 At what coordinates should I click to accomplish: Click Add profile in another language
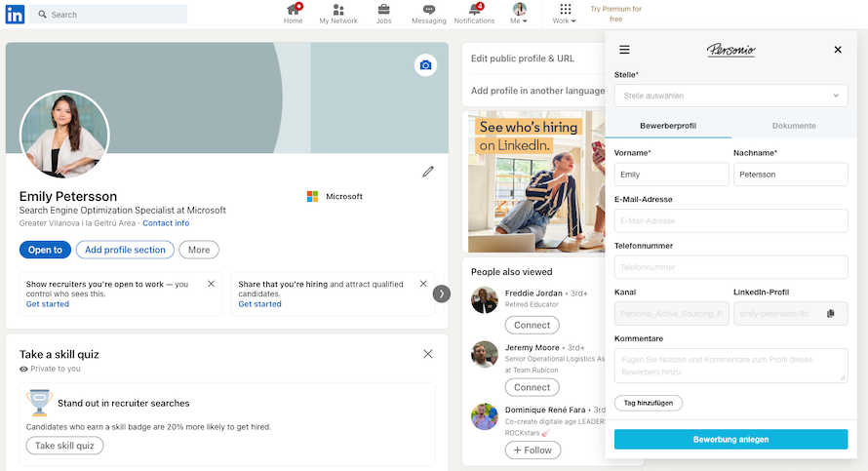(x=537, y=91)
